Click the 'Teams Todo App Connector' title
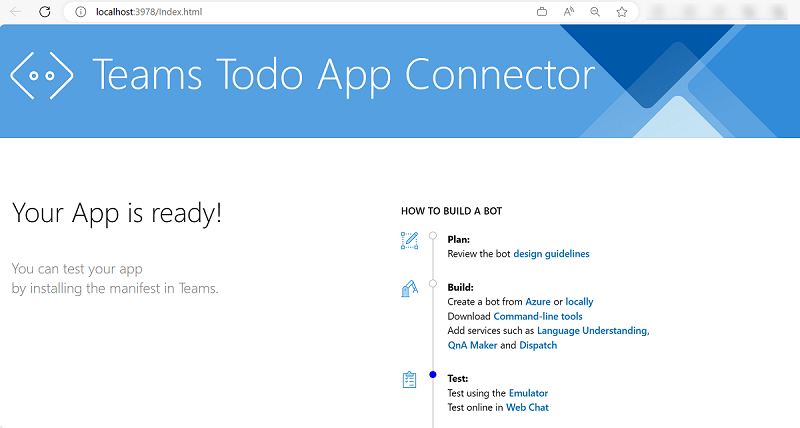 coord(343,75)
